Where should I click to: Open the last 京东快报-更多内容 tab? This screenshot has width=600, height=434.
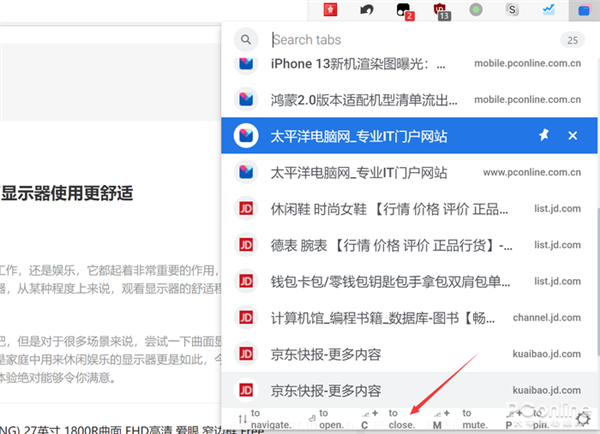(x=409, y=390)
